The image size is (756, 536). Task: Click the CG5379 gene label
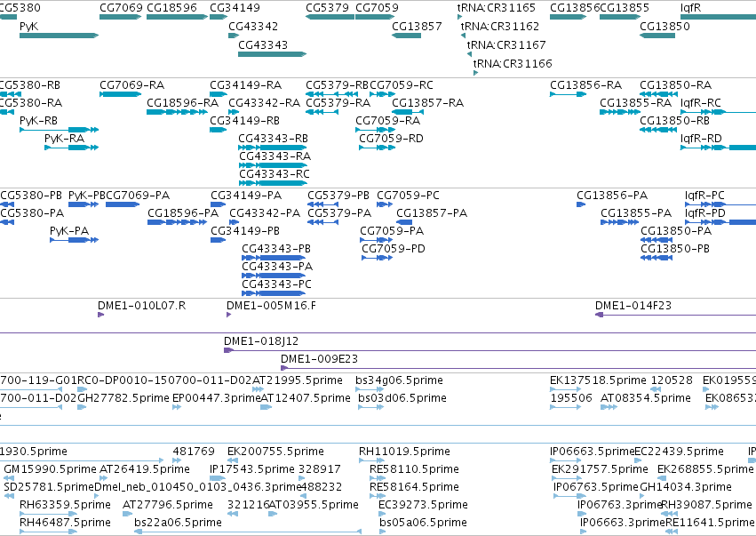coord(328,8)
